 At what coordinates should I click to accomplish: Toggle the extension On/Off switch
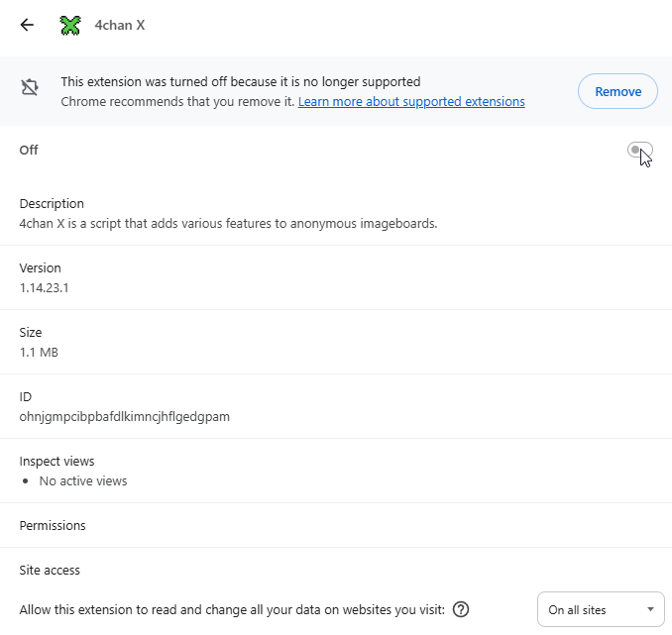point(640,150)
